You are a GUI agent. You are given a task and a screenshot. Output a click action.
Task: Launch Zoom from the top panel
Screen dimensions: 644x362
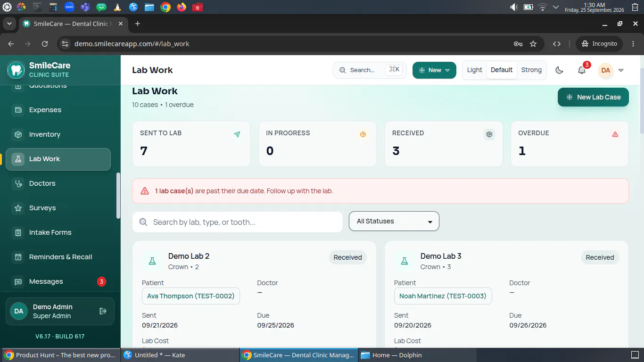tap(69, 7)
